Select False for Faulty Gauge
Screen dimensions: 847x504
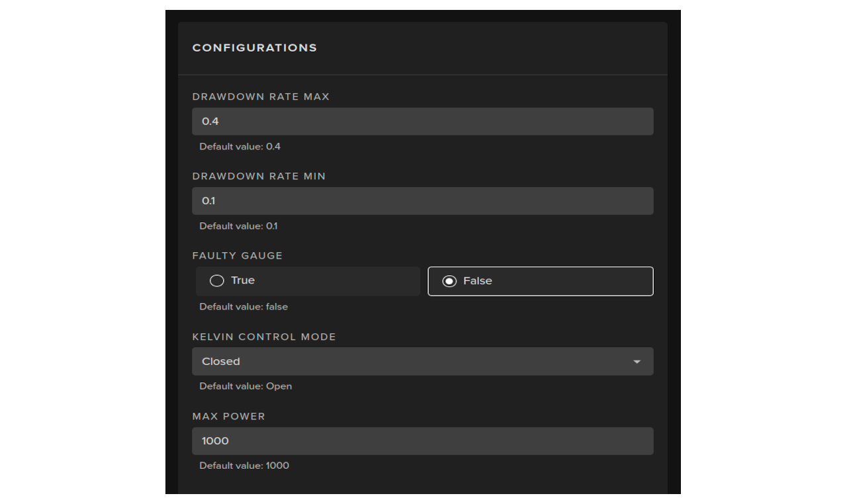[x=540, y=281]
